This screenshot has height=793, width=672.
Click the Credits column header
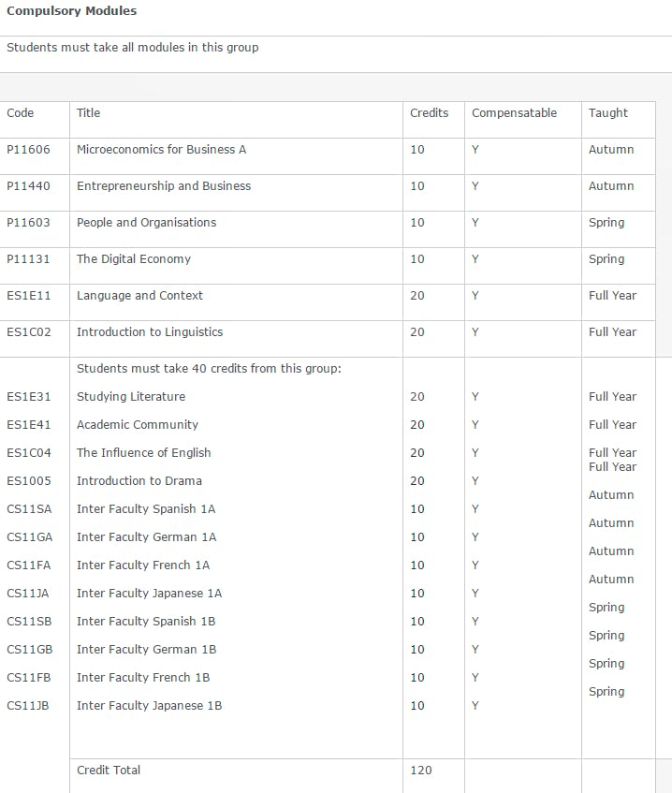click(429, 113)
